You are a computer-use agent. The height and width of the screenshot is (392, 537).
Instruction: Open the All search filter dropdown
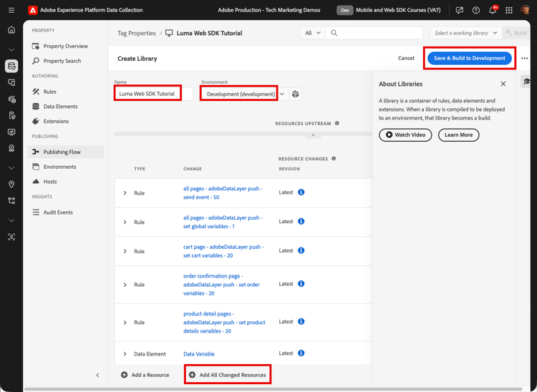tap(313, 33)
